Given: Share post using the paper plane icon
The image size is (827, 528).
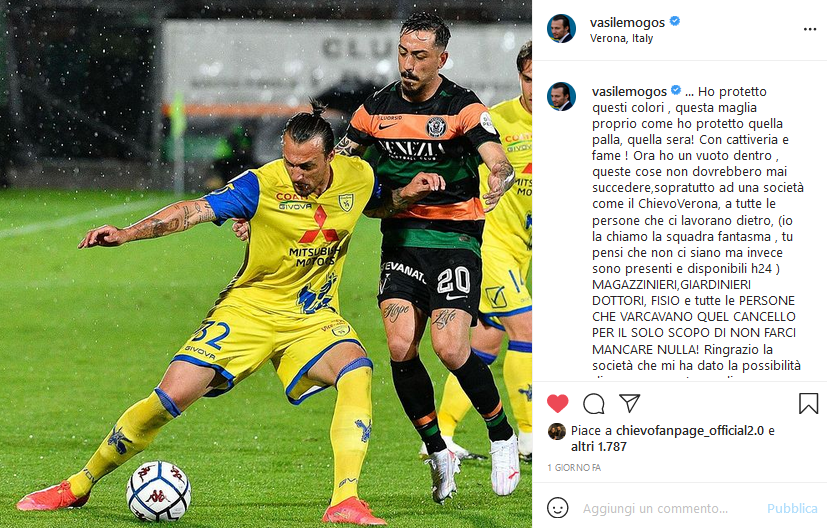Looking at the screenshot, I should click(x=630, y=403).
